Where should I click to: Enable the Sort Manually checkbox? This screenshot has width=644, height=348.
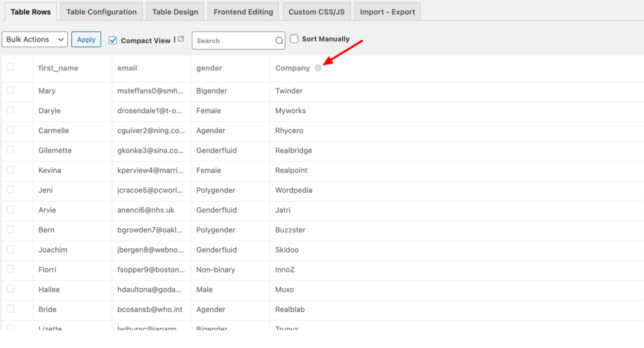pos(294,39)
